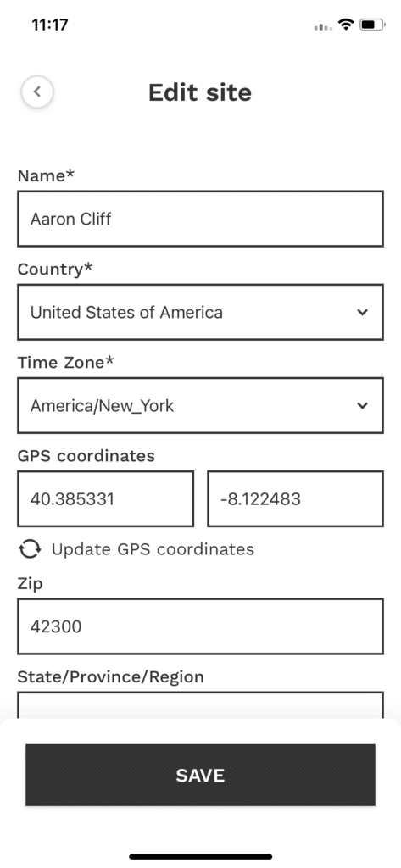
Task: Check the Wi-Fi status icon
Action: click(x=347, y=25)
